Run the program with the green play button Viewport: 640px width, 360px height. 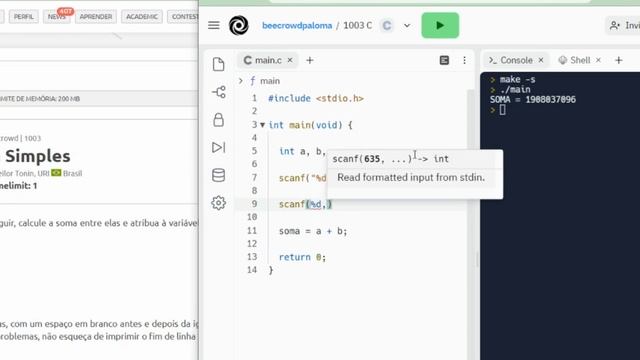440,25
